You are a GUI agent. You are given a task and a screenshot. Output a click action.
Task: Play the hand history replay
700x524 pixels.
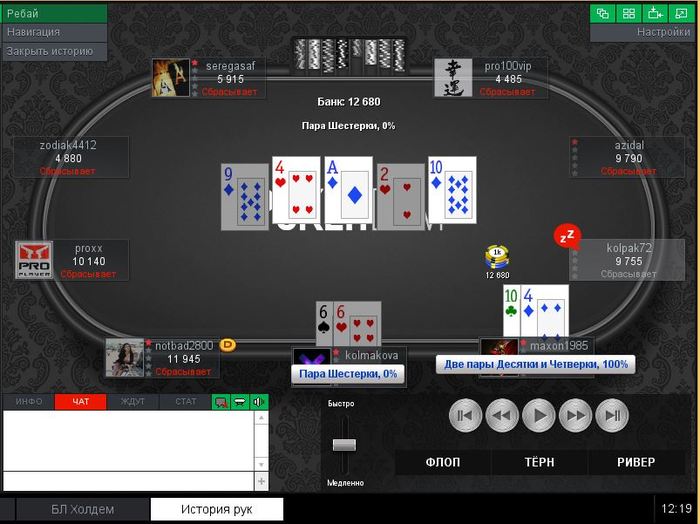pyautogui.click(x=539, y=416)
